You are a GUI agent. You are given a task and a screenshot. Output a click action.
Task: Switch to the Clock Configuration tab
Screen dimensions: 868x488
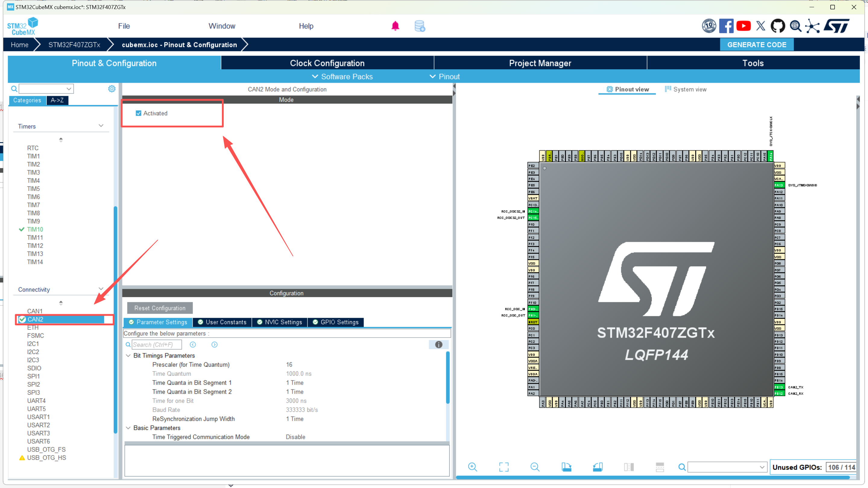pyautogui.click(x=327, y=63)
